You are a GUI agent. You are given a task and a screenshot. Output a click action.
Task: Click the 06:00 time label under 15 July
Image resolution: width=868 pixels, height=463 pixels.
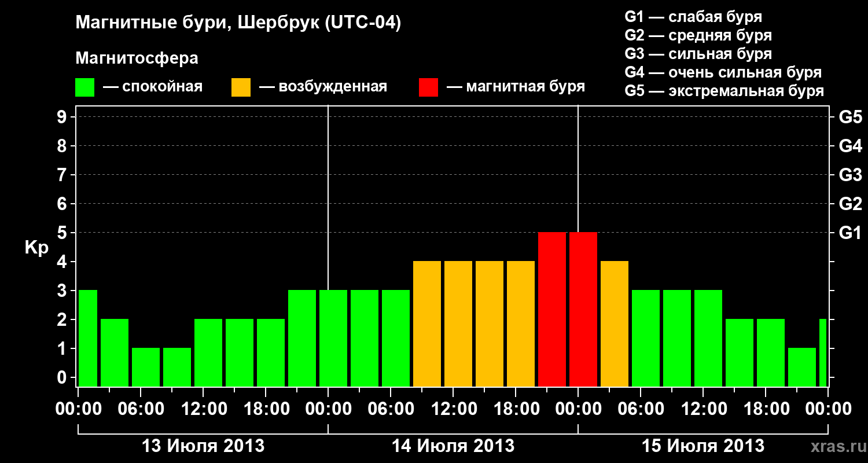pyautogui.click(x=641, y=409)
